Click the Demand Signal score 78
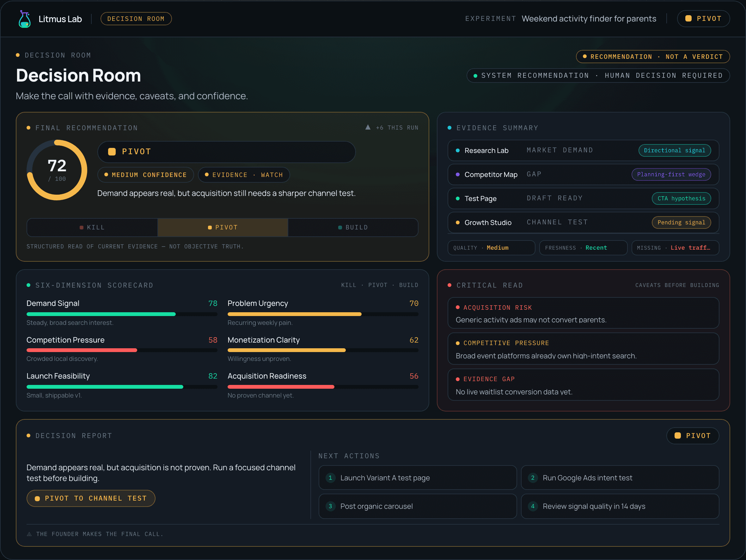Screen dimensions: 746x560 [x=213, y=303]
